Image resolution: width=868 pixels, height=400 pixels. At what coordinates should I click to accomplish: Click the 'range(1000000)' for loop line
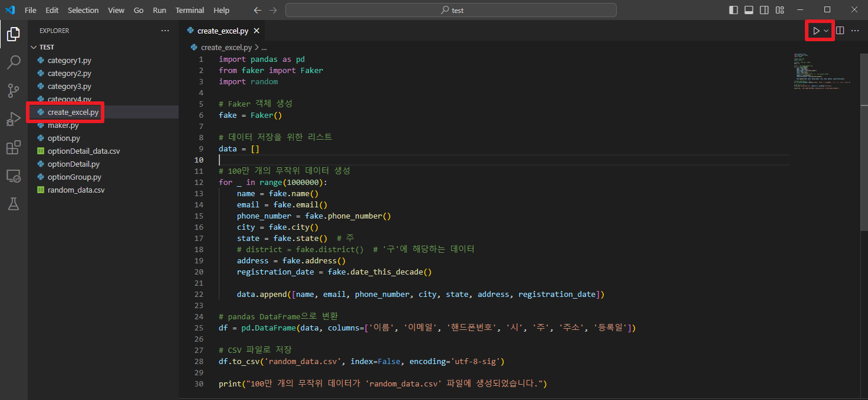pyautogui.click(x=273, y=182)
